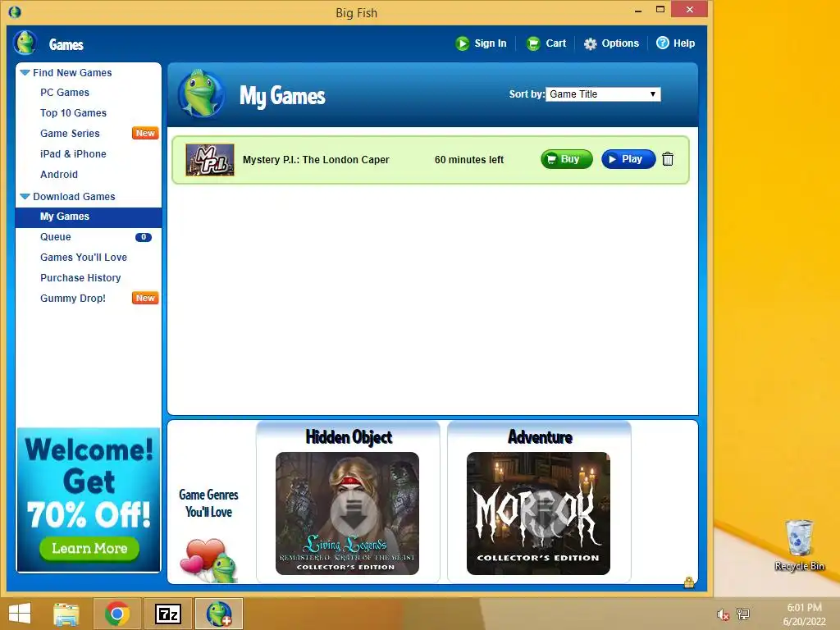The height and width of the screenshot is (630, 840).
Task: Open the Cart
Action: [x=546, y=43]
